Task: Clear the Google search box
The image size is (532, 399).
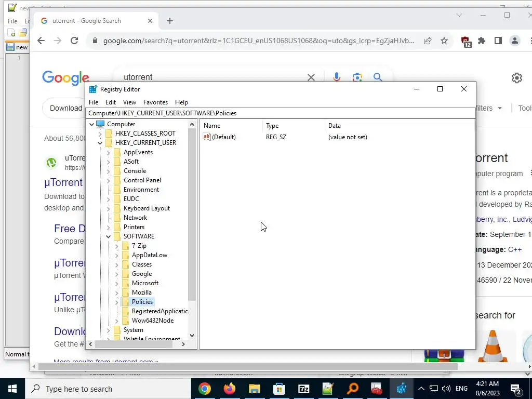Action: [x=311, y=77]
